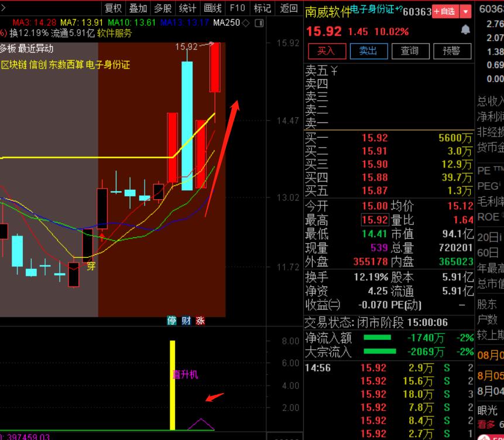Click the MA7: 13.91 indicator label
504x440 pixels.
[x=81, y=23]
